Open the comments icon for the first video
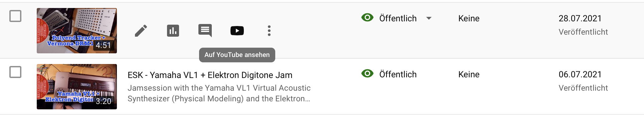 (x=205, y=31)
